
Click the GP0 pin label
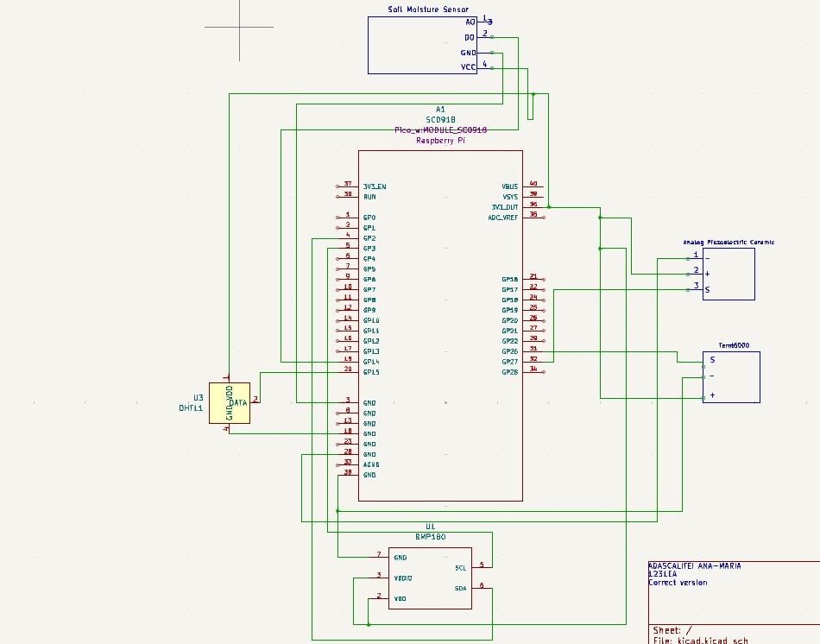pyautogui.click(x=369, y=218)
